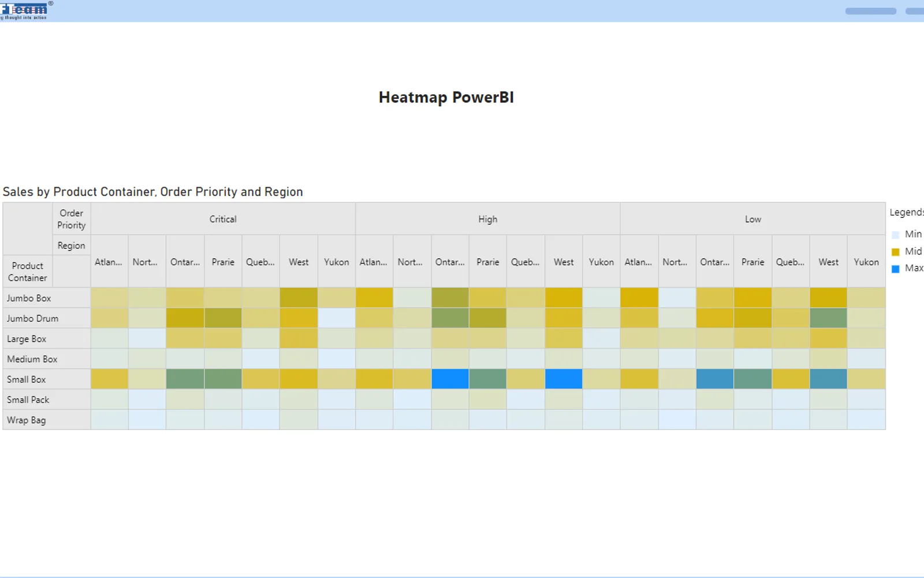
Task: Click the Legends label
Action: tap(907, 212)
